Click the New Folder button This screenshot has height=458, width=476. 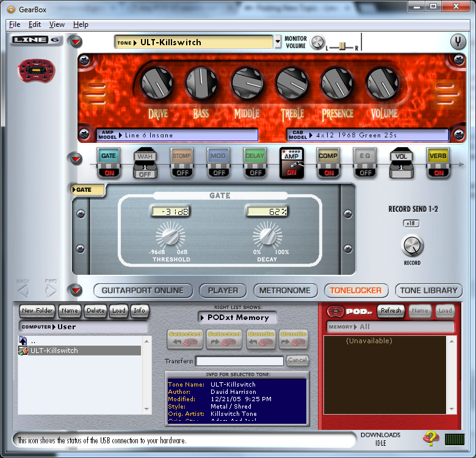point(37,310)
